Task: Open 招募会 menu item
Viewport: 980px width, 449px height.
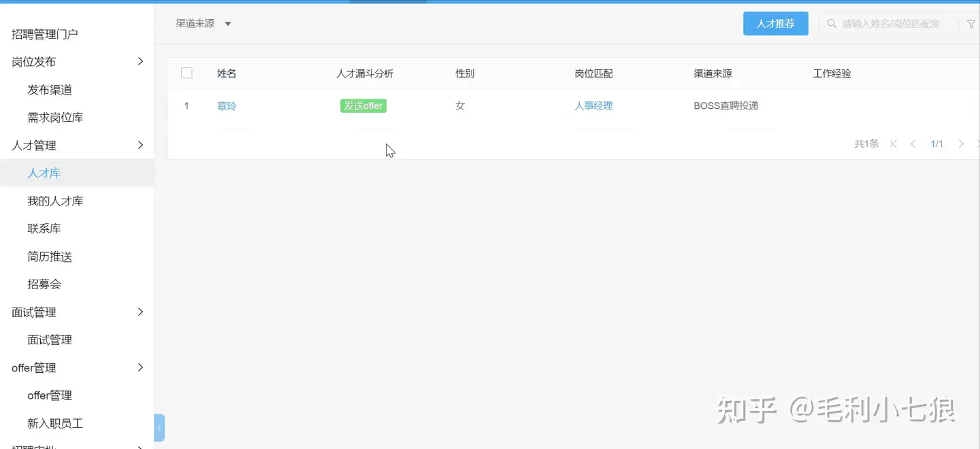Action: (44, 284)
